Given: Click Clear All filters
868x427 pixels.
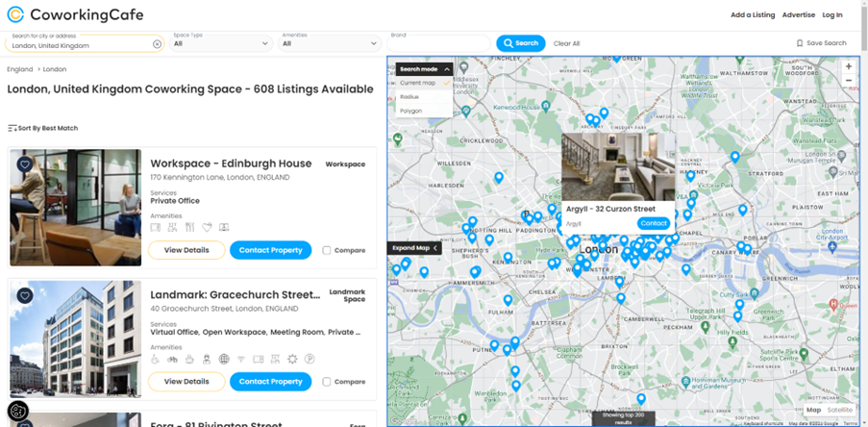Looking at the screenshot, I should [566, 43].
